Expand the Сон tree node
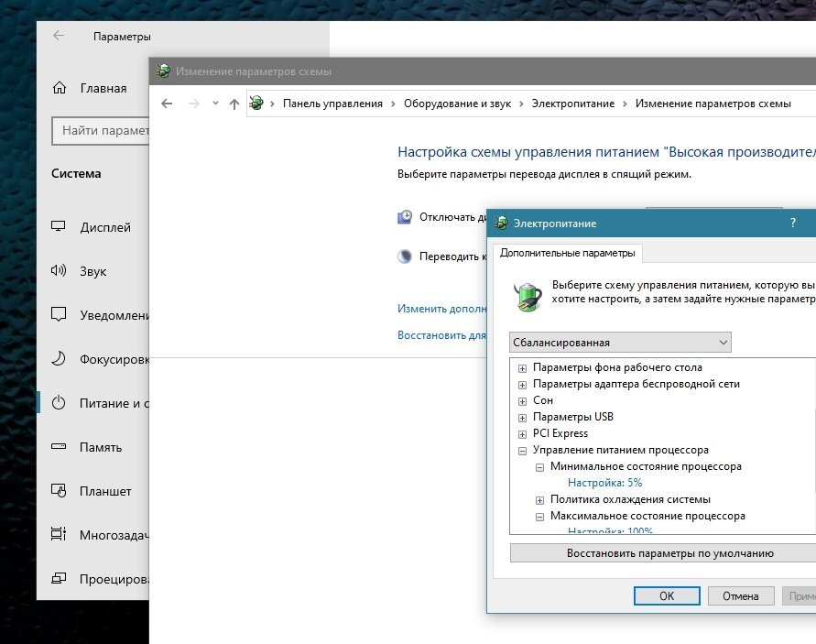 523,401
